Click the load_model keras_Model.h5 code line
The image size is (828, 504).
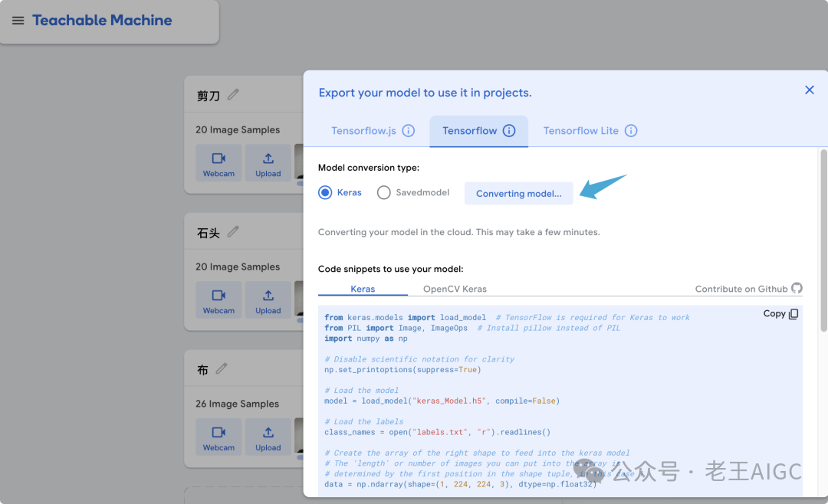point(442,401)
